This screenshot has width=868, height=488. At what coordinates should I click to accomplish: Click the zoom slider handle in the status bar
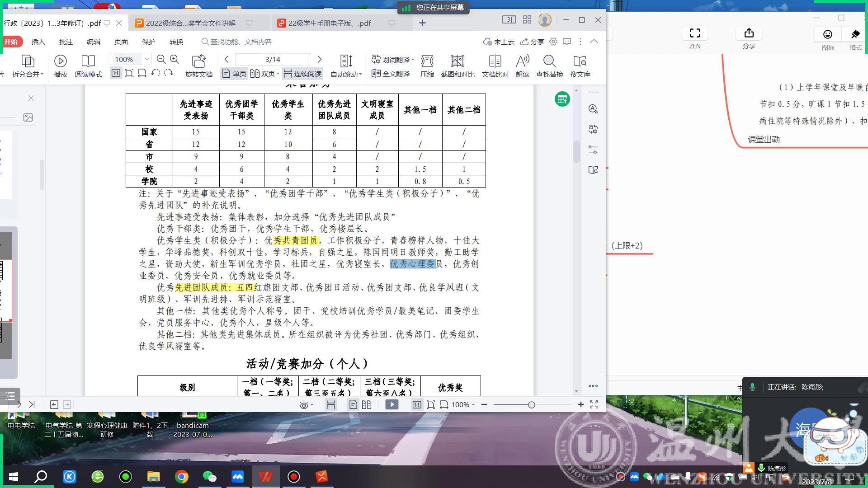(x=532, y=405)
